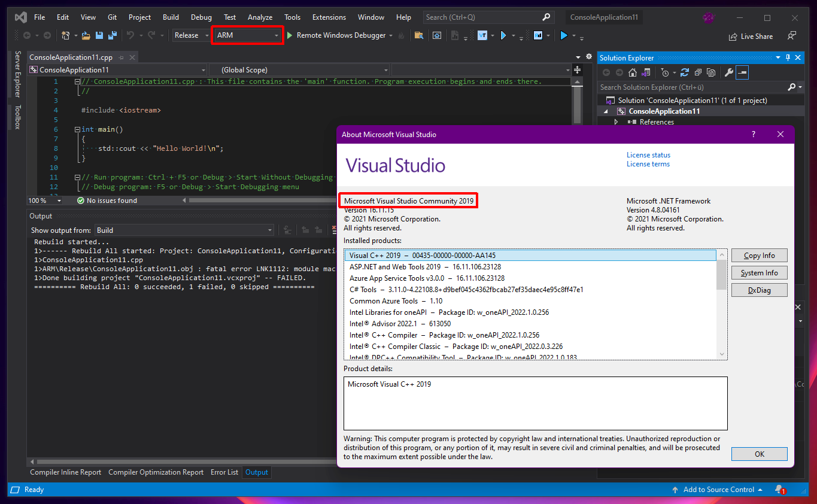Image resolution: width=817 pixels, height=504 pixels.
Task: Toggle the Preview Selected Items button
Action: [742, 72]
